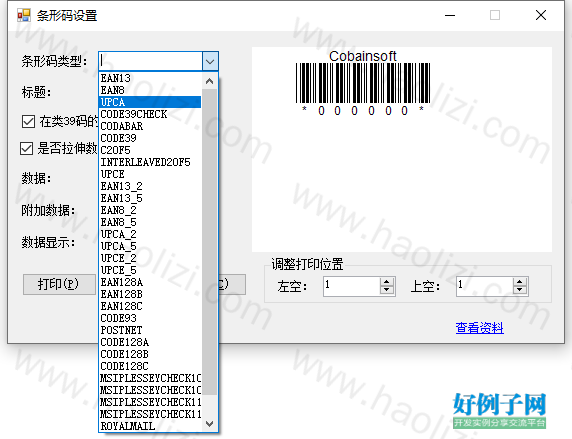The width and height of the screenshot is (572, 439).
Task: Focus the barcode type text box
Action: click(151, 61)
